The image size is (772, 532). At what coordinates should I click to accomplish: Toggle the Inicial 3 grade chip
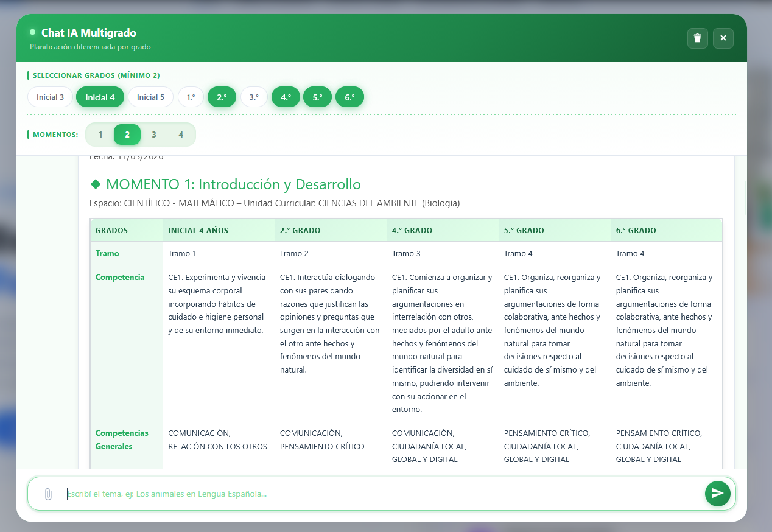click(x=50, y=97)
